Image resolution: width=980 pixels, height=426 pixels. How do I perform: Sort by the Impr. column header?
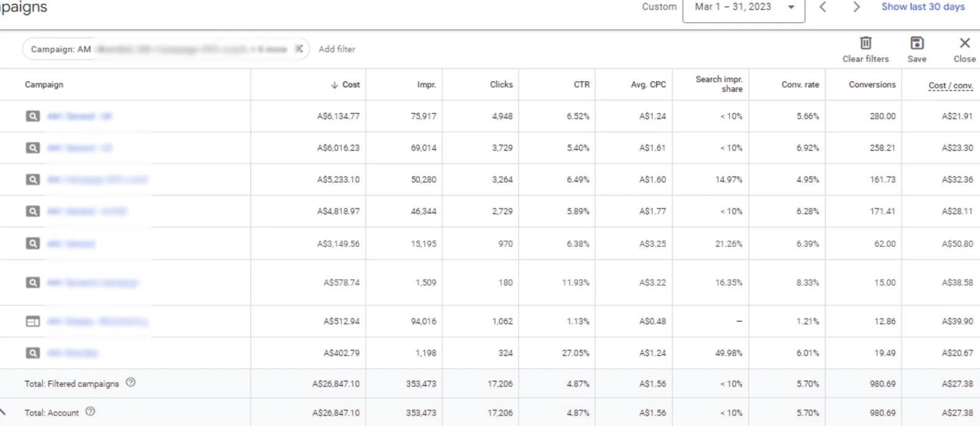(x=426, y=85)
